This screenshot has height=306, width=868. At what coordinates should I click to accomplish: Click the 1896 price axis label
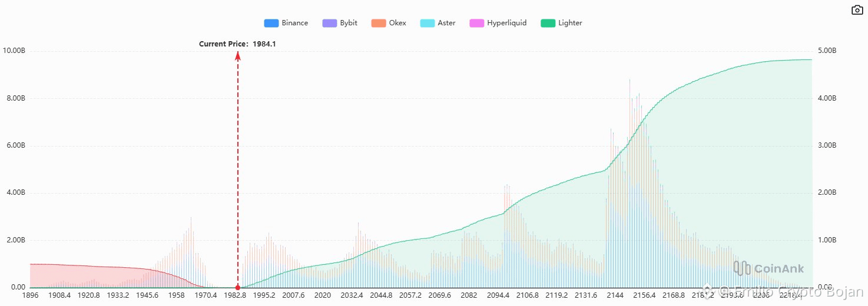[x=30, y=295]
